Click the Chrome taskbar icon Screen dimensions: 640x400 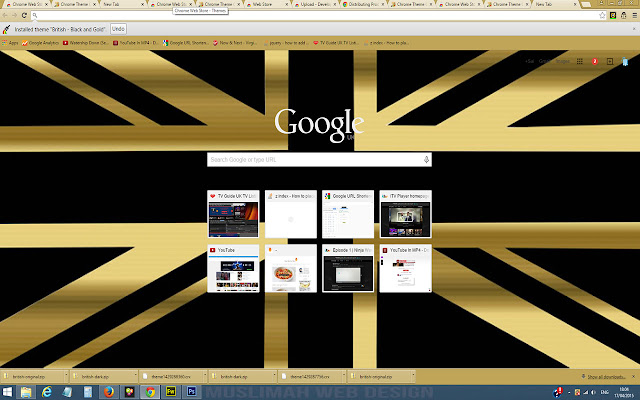point(150,392)
